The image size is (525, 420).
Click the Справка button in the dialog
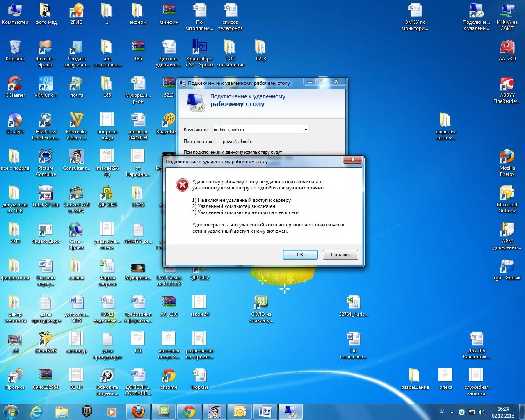[340, 255]
